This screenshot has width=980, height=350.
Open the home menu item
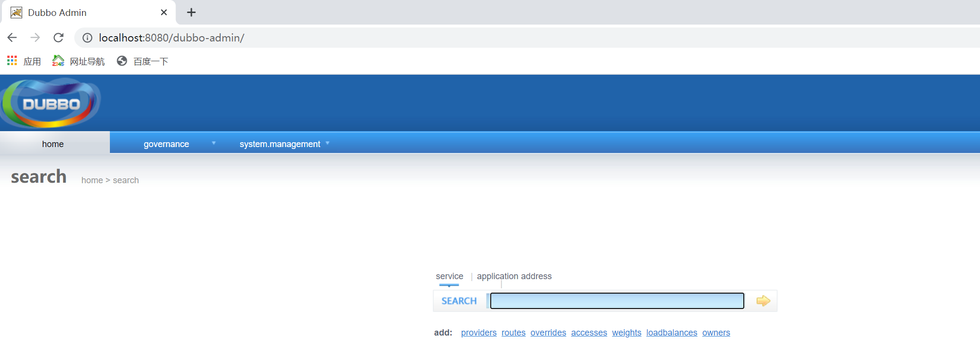pos(53,144)
